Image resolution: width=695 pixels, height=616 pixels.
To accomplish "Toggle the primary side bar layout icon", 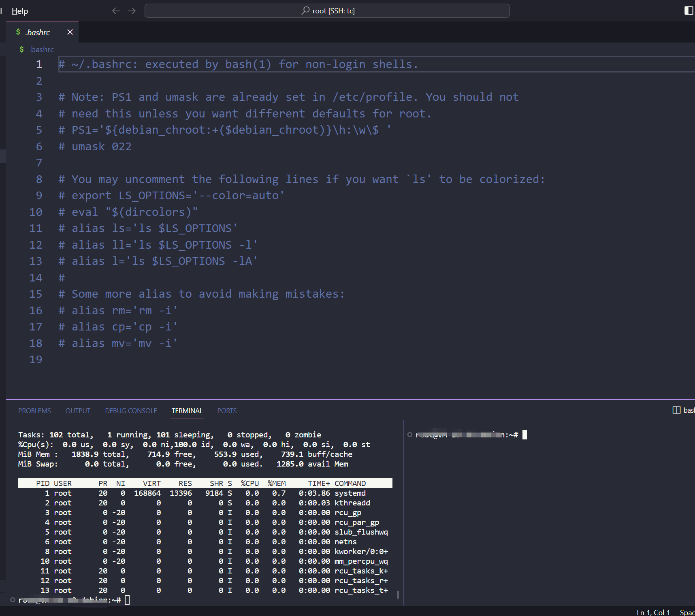I will [x=689, y=11].
